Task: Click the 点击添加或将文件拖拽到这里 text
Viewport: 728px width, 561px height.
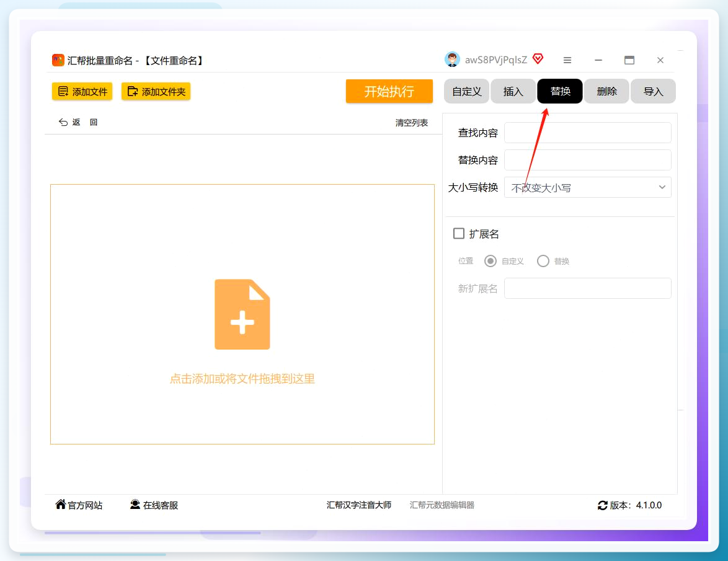Action: [242, 379]
